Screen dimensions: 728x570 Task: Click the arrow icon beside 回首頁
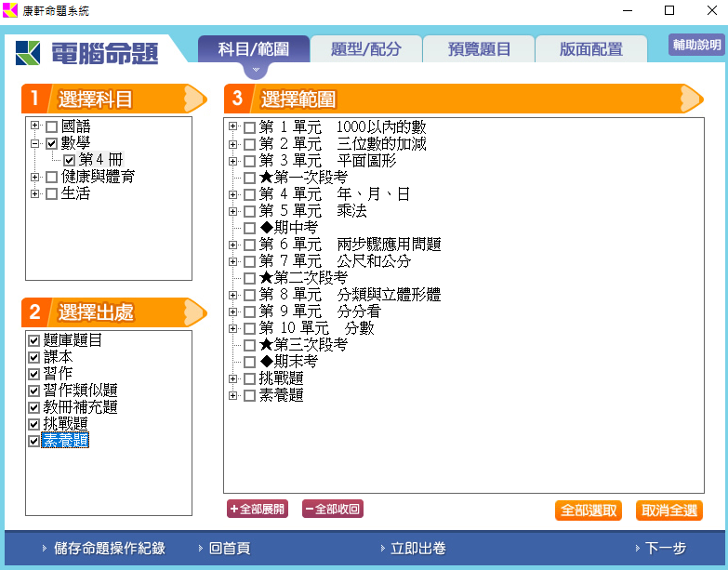pos(200,549)
